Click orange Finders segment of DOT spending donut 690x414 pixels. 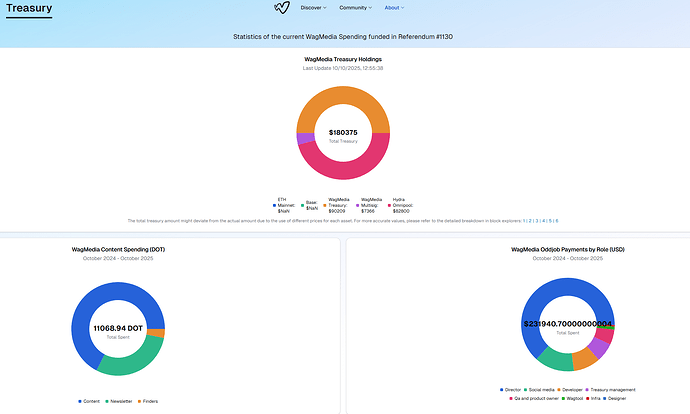(156, 333)
